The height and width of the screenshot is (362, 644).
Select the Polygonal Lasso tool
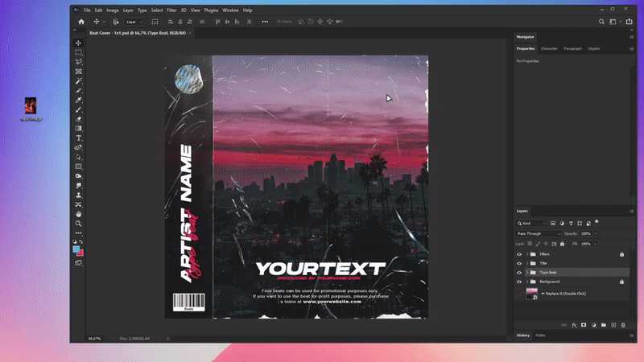point(78,62)
